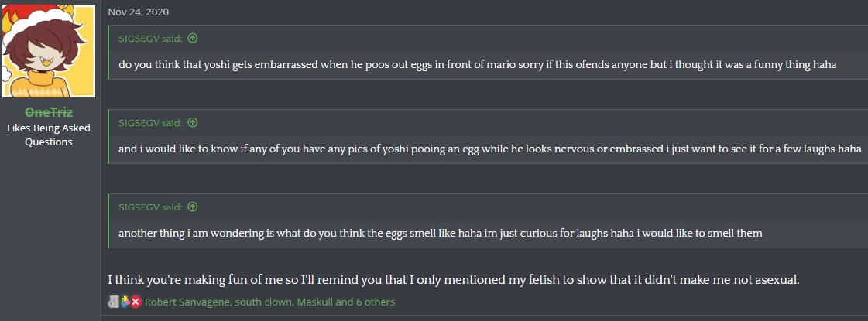Click 'SIGSEGV said:' in the first quote
The width and height of the screenshot is (868, 321).
coord(150,38)
